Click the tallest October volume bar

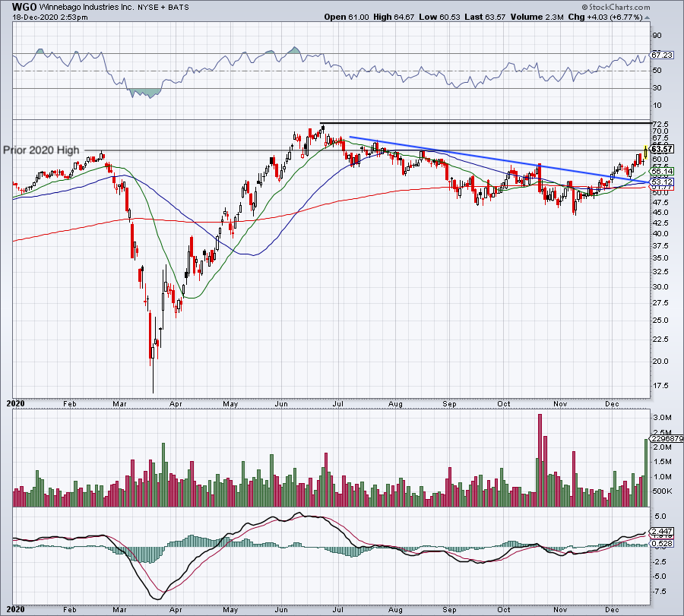540,460
